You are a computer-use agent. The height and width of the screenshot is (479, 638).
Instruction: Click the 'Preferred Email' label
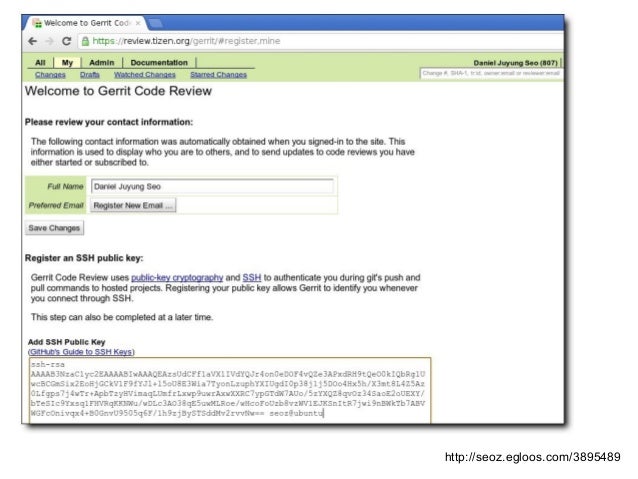point(56,206)
